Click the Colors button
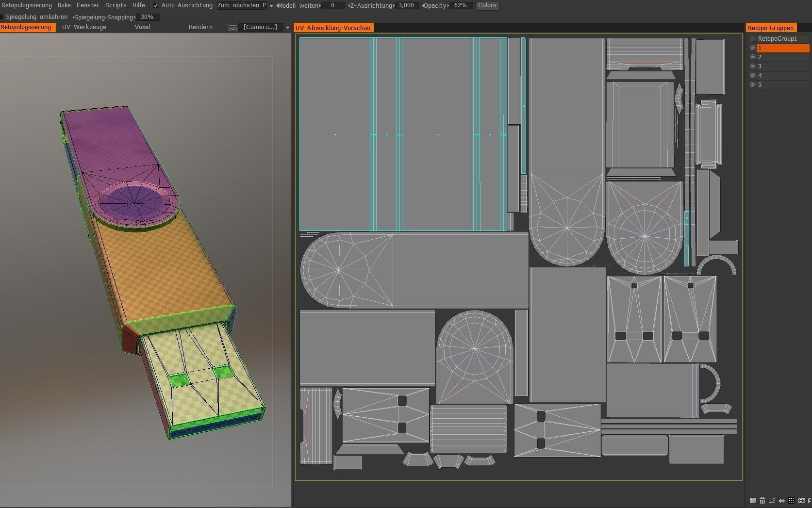 coord(487,5)
